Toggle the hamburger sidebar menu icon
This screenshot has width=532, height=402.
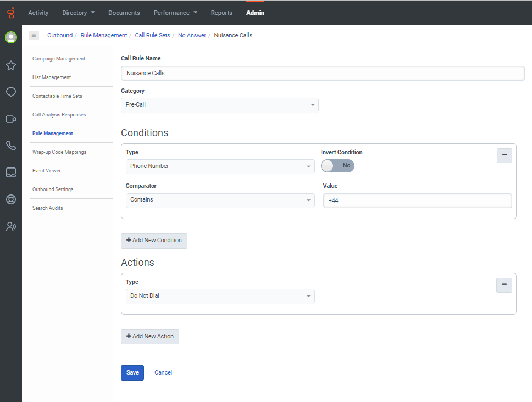point(34,35)
